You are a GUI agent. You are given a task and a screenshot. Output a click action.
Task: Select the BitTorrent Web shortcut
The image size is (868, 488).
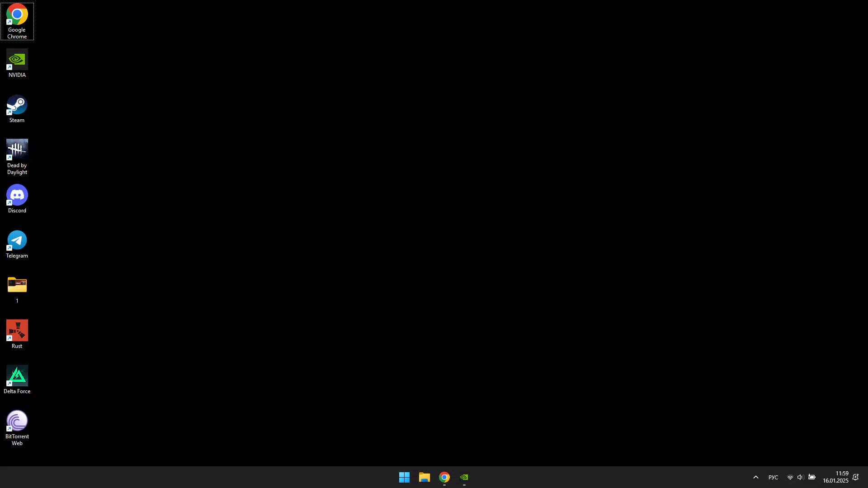tap(17, 428)
